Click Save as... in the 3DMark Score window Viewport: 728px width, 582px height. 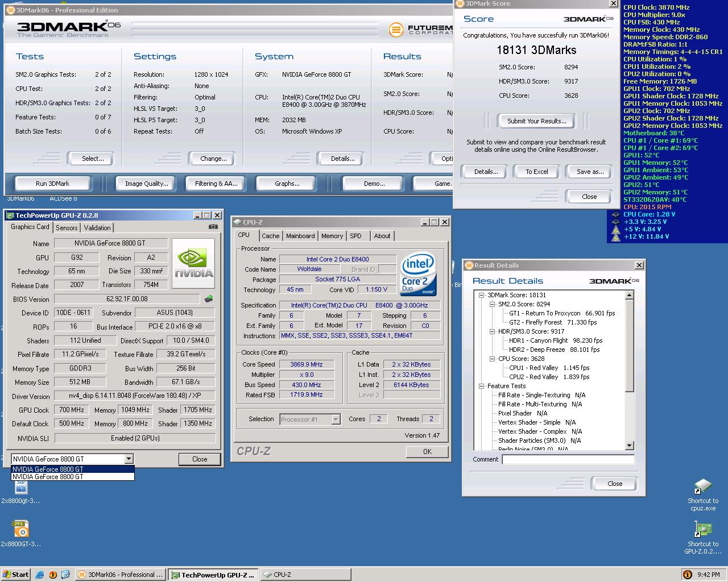point(590,172)
